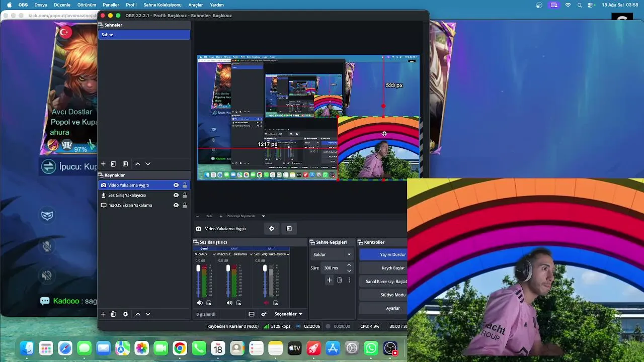This screenshot has width=644, height=362.
Task: Open the Sahne Koleksiyonu menu
Action: tap(162, 5)
